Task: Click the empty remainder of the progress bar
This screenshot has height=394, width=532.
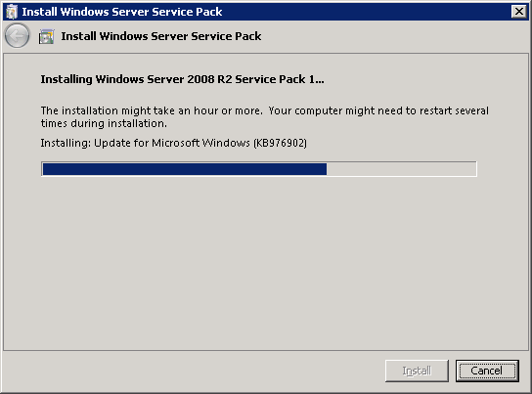Action: 401,169
